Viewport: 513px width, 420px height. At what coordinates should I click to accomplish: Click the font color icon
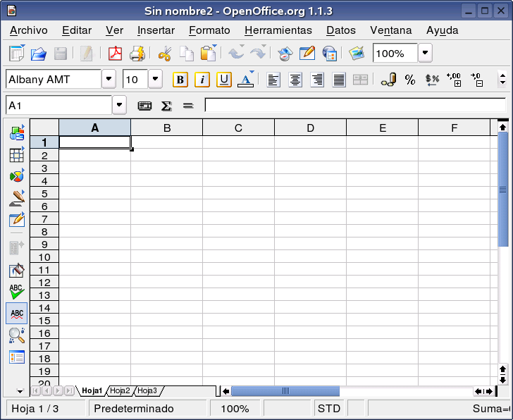pos(246,79)
